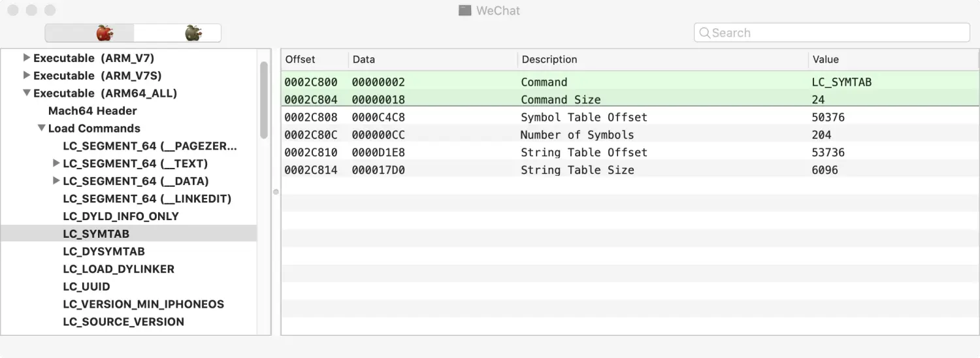Select the Symbol Table Offset row

click(x=583, y=118)
